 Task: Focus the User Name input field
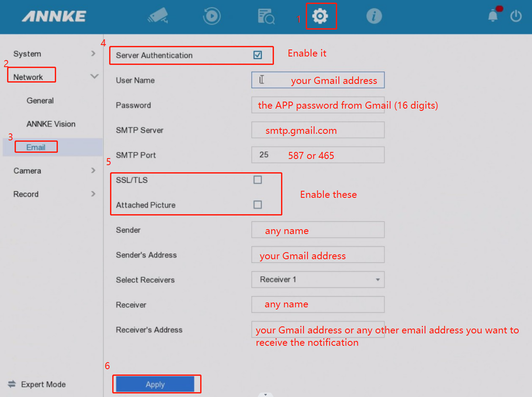[318, 80]
